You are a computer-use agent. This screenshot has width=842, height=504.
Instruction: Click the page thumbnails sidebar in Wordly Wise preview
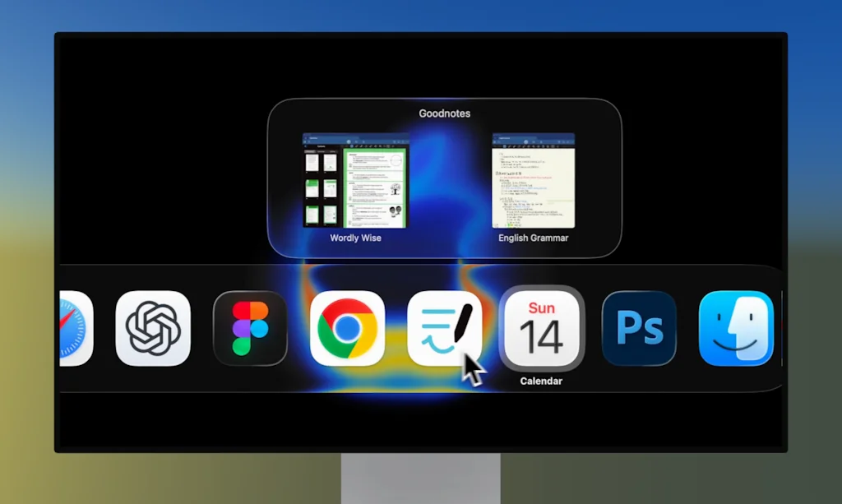[322, 187]
